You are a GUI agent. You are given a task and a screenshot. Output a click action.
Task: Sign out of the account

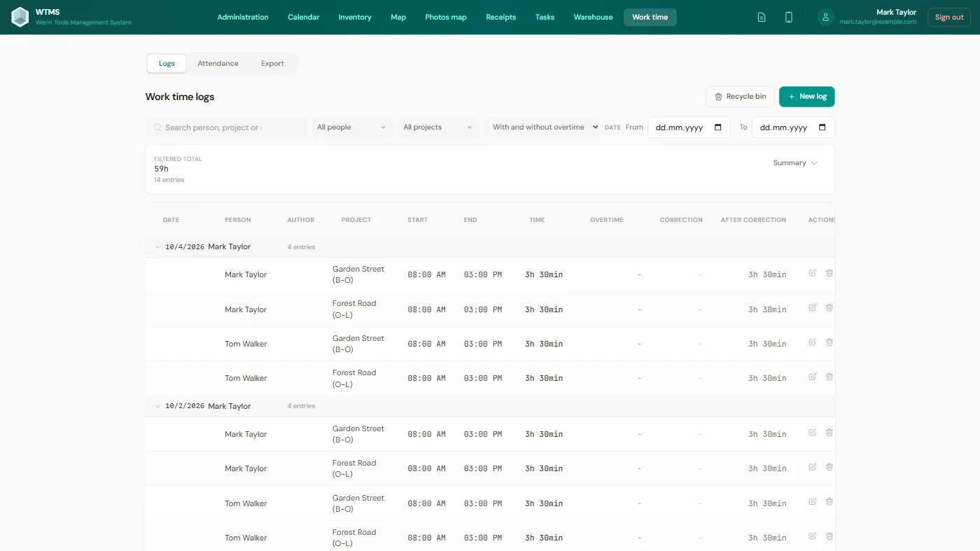pyautogui.click(x=949, y=18)
